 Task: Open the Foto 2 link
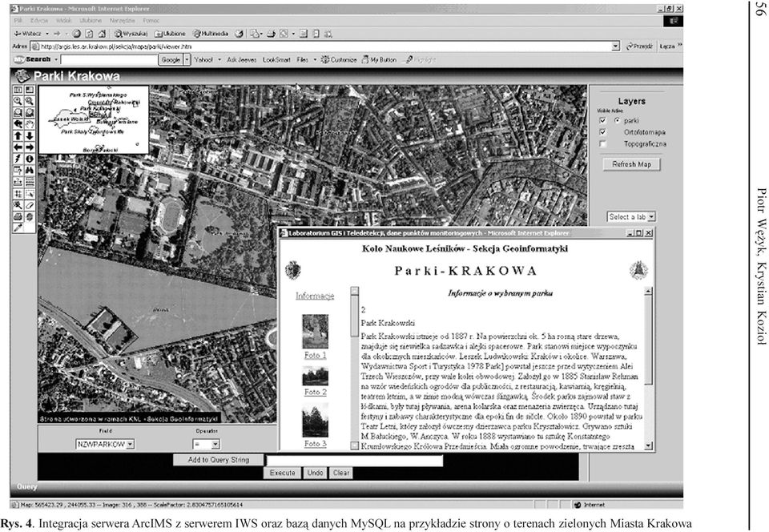(x=315, y=392)
